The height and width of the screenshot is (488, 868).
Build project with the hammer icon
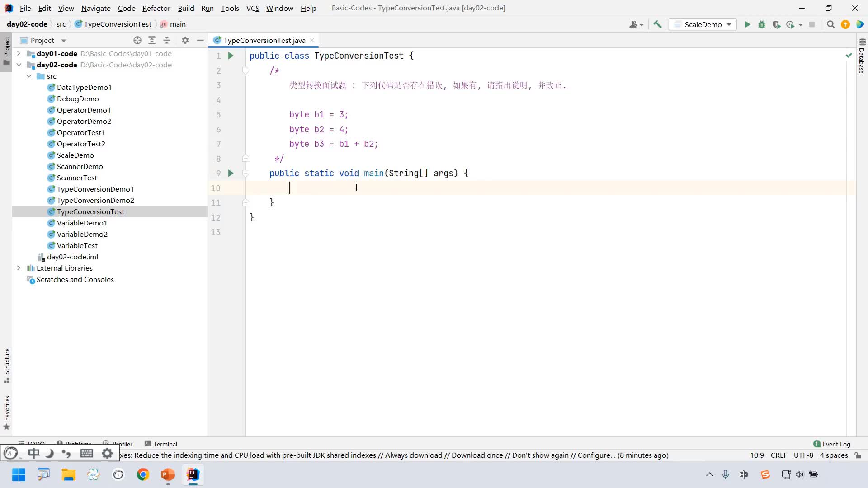point(657,24)
